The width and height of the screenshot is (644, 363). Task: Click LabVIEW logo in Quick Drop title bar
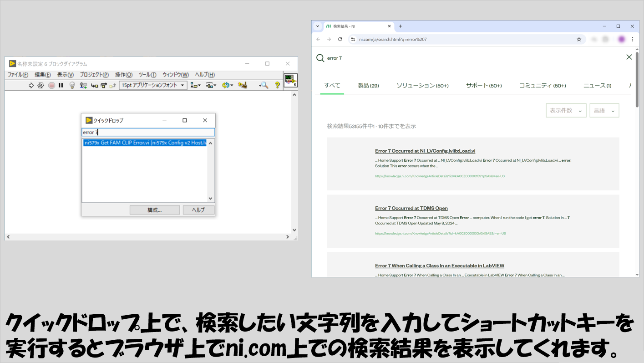click(x=89, y=120)
